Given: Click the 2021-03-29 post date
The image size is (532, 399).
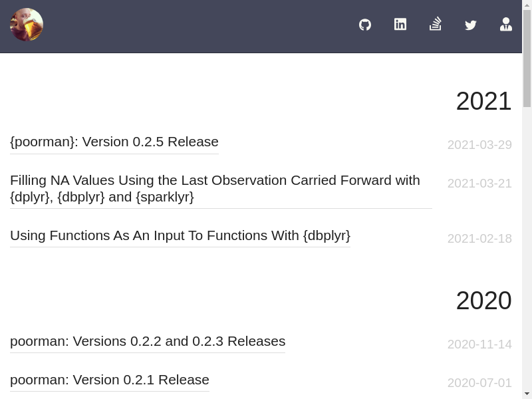Looking at the screenshot, I should (479, 145).
